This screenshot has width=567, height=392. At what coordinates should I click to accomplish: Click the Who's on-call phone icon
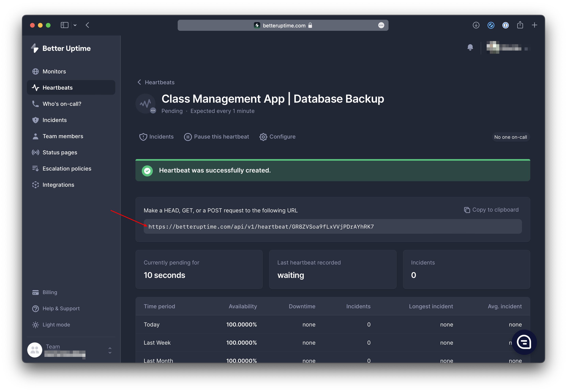coord(35,104)
